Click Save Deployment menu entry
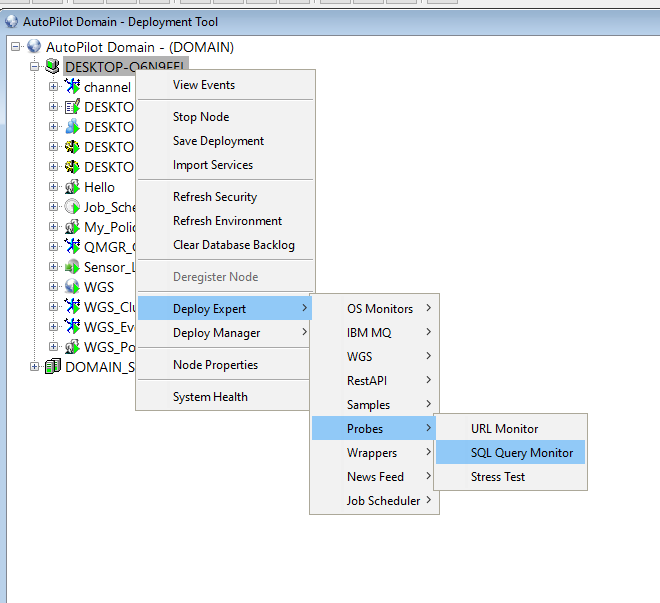This screenshot has height=603, width=660. pos(218,141)
